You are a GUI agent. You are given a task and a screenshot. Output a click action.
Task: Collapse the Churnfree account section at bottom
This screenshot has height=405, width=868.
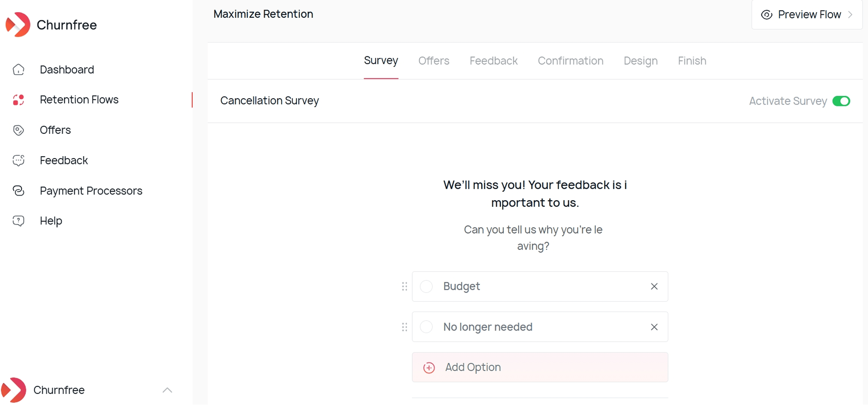point(168,390)
